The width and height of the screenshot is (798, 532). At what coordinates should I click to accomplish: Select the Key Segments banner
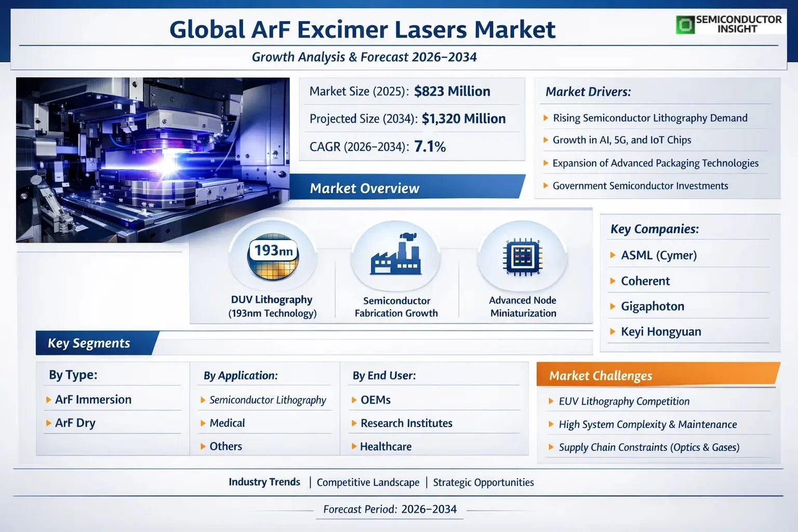click(x=97, y=343)
